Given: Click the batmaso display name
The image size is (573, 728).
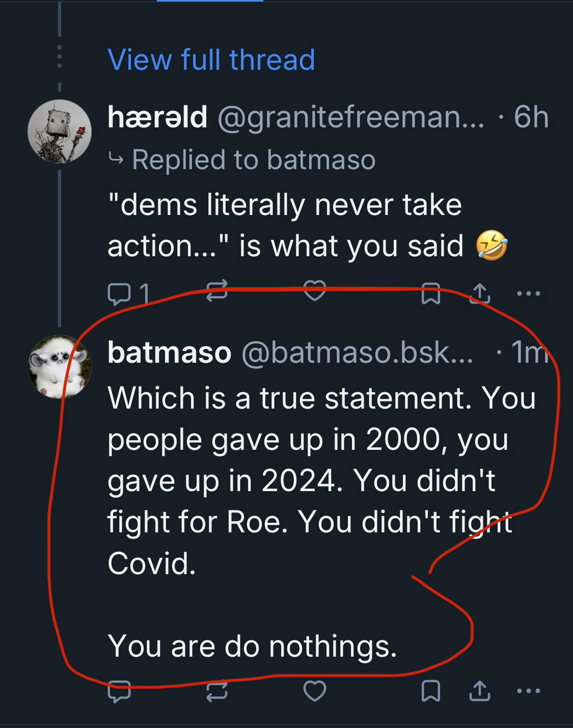Looking at the screenshot, I should pyautogui.click(x=170, y=353).
